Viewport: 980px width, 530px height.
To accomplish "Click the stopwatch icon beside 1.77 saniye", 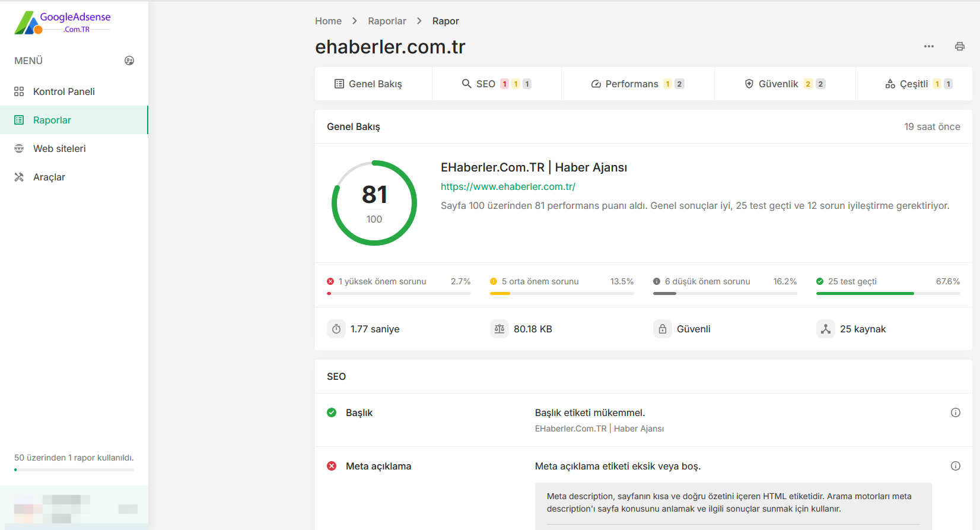I will [x=336, y=329].
